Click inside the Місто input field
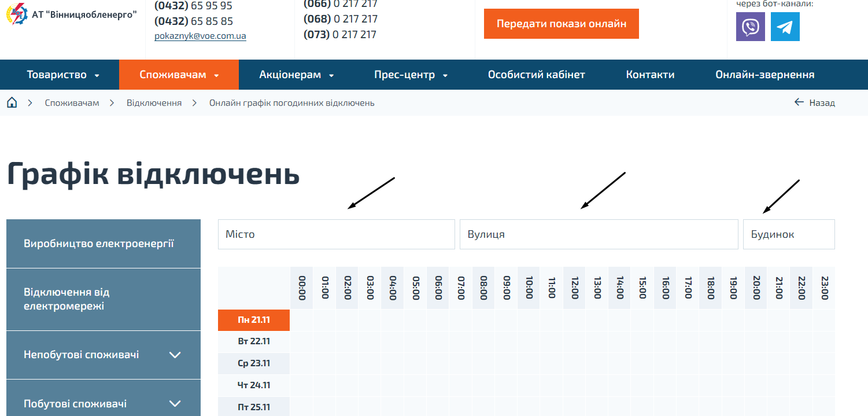The image size is (868, 416). 336,234
